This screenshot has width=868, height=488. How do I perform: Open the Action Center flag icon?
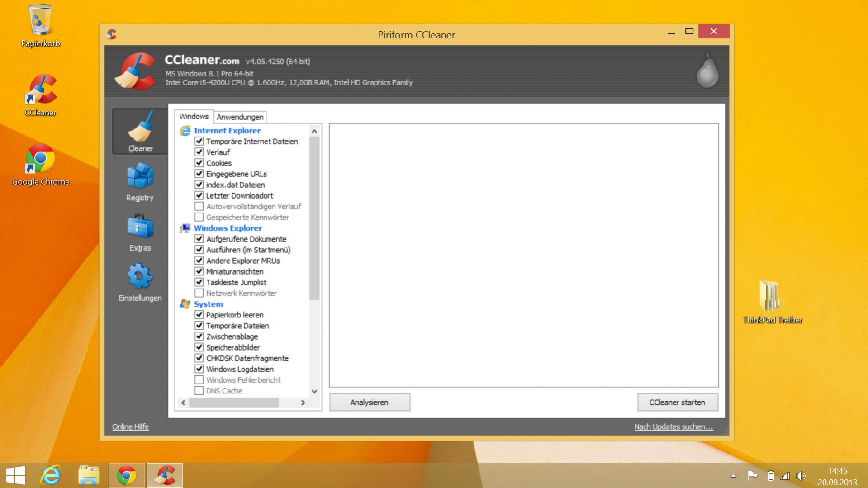coord(753,476)
